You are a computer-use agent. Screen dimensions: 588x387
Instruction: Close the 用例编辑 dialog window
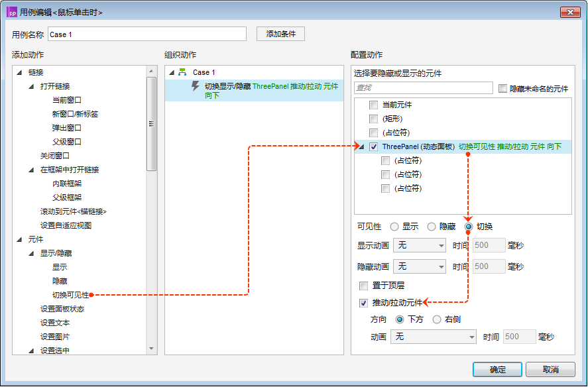click(570, 12)
